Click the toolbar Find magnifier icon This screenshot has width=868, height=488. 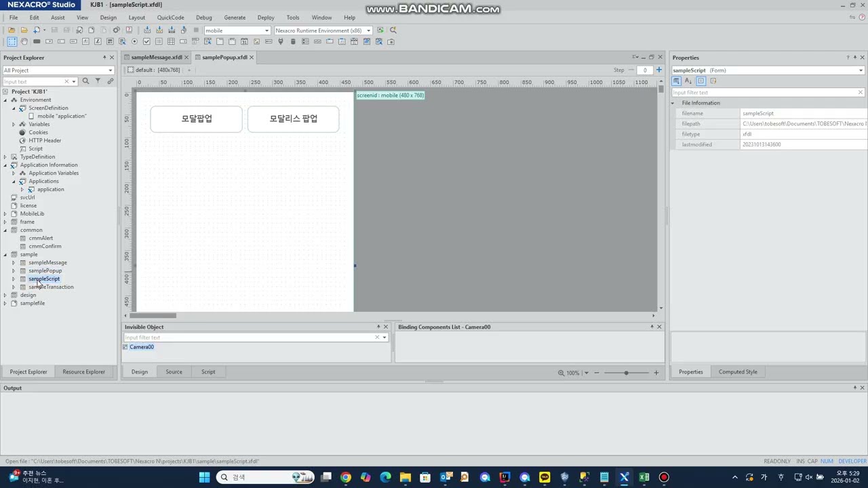click(393, 30)
